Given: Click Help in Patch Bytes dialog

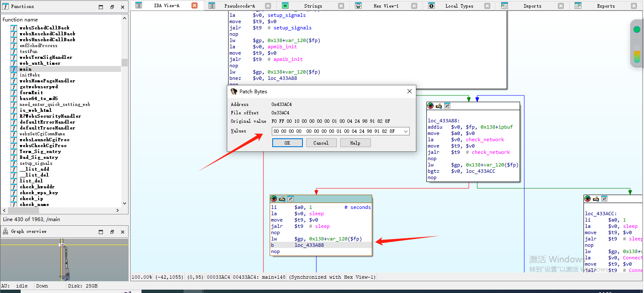Looking at the screenshot, I should click(355, 143).
